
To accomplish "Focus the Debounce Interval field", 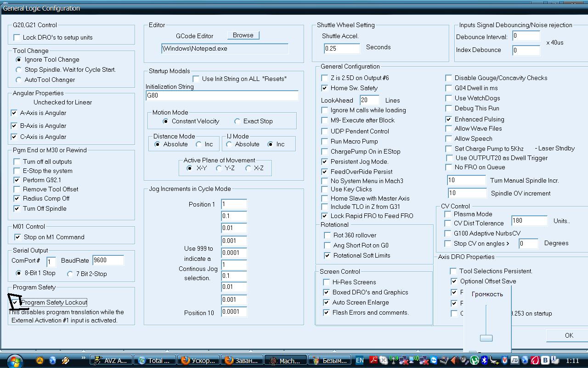I will [526, 36].
